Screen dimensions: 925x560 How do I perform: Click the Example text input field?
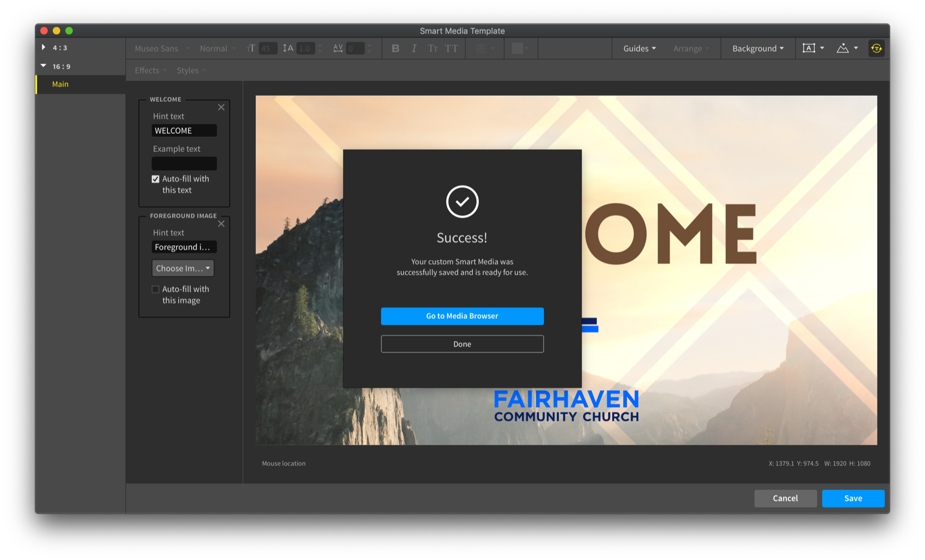coord(184,163)
